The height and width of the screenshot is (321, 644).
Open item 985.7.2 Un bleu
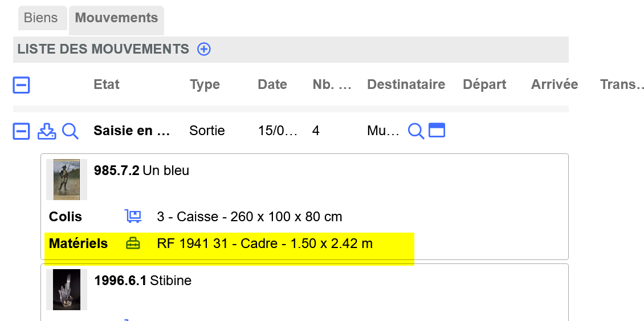142,170
